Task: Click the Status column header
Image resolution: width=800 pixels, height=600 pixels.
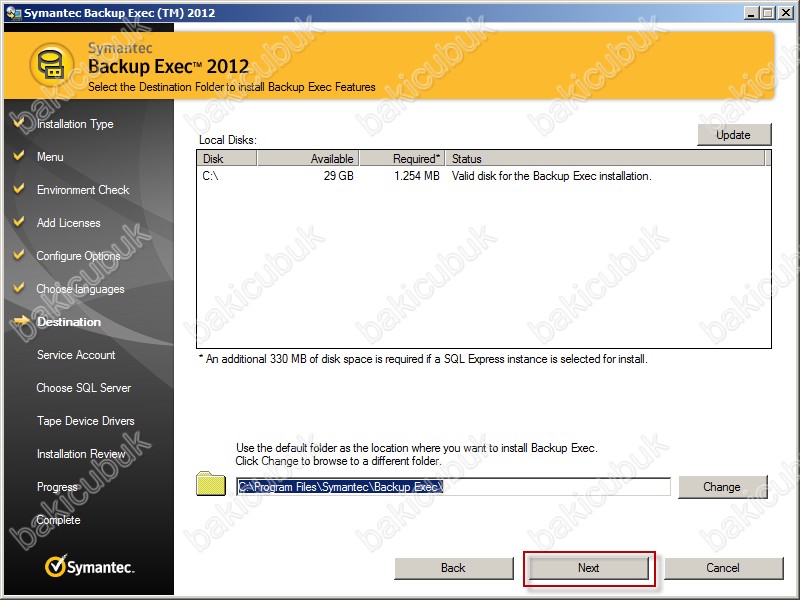Action: [x=606, y=159]
